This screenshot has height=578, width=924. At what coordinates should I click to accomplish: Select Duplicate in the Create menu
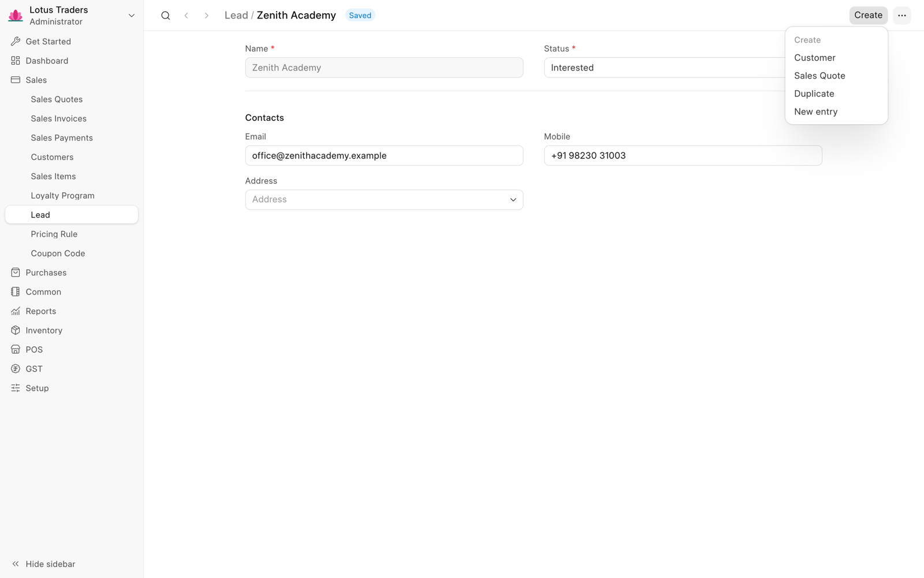836,94
